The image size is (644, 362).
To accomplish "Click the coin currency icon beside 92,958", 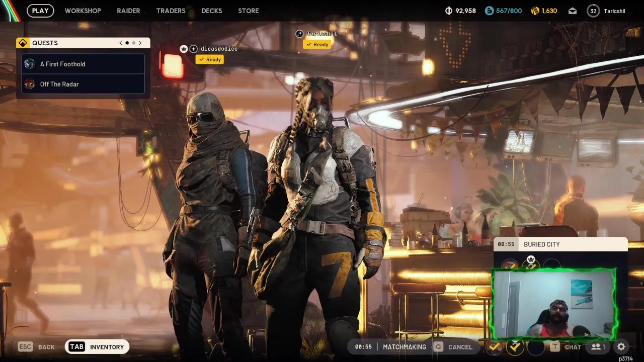I will pos(449,11).
